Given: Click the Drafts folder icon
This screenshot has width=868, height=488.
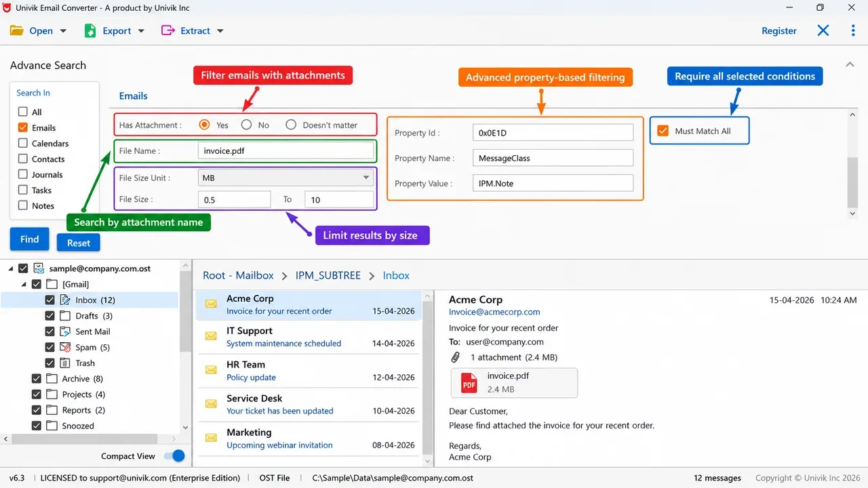Looking at the screenshot, I should tap(65, 316).
